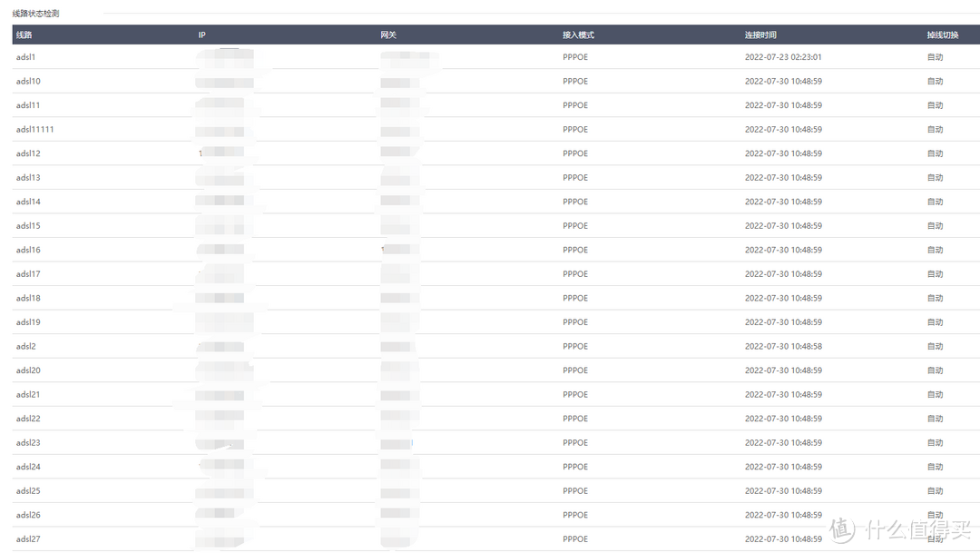Click the 网关 column header

click(x=388, y=35)
